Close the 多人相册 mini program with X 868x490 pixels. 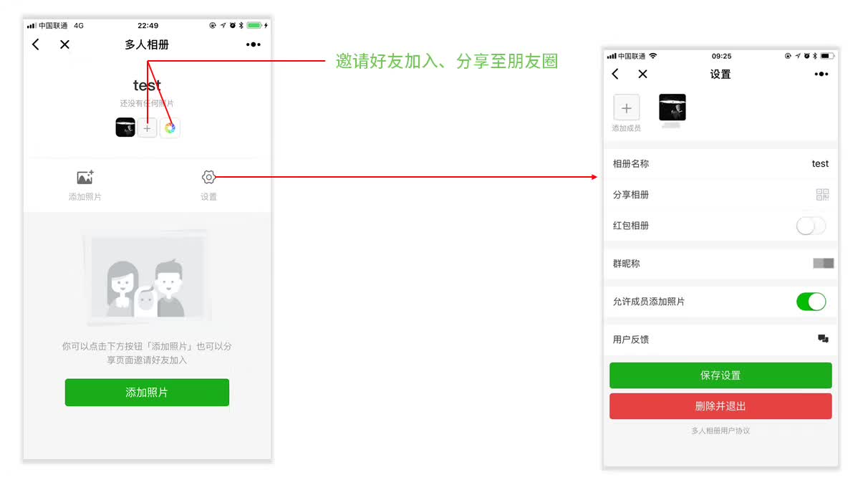[64, 44]
